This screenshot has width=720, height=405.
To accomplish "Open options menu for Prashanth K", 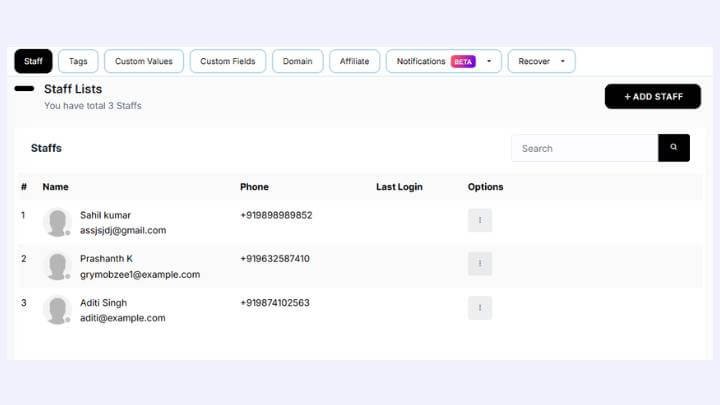I will [x=480, y=264].
